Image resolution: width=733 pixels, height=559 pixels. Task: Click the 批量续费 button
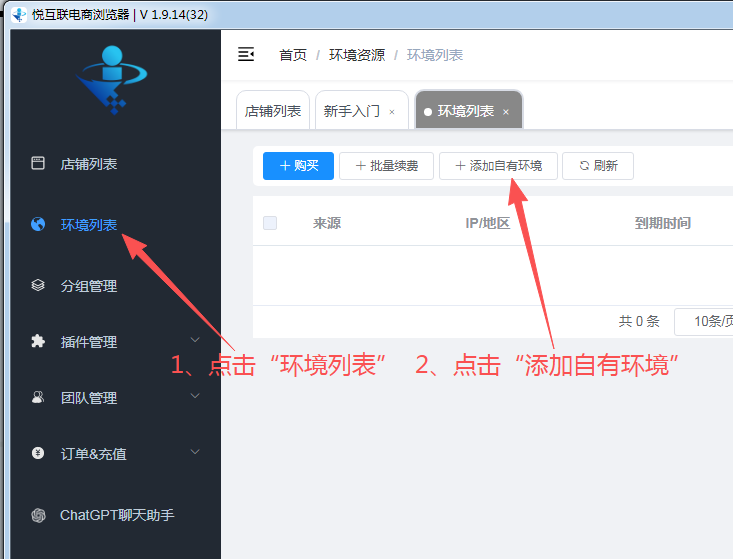(387, 166)
